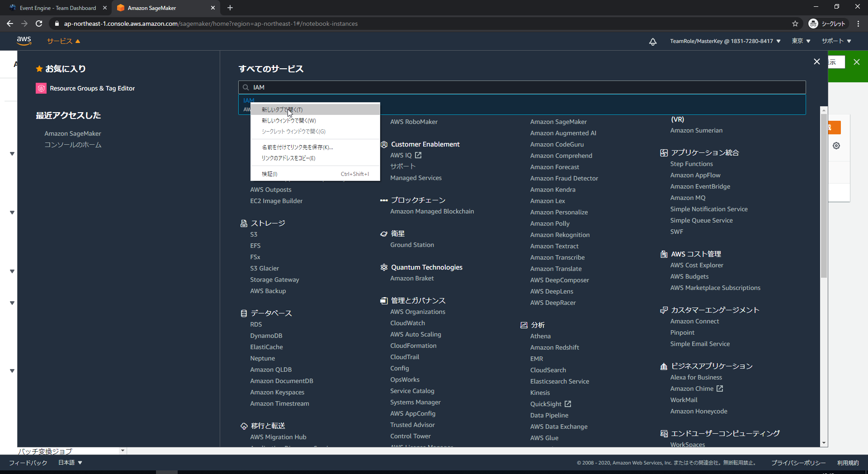Click the browser back arrow
The image size is (868, 474).
pyautogui.click(x=10, y=24)
